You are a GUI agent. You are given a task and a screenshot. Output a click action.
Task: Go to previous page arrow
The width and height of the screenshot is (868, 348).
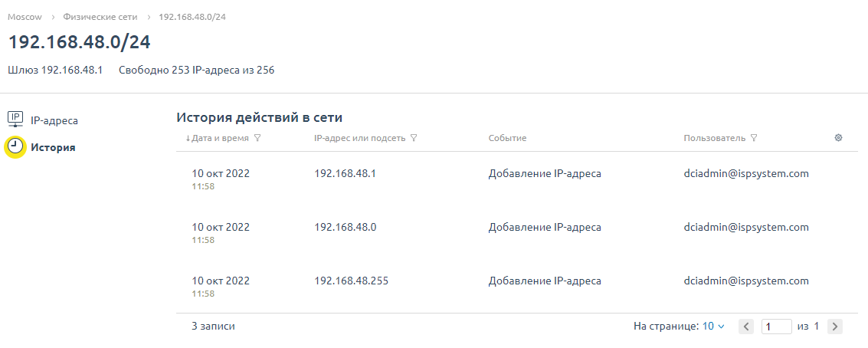746,327
